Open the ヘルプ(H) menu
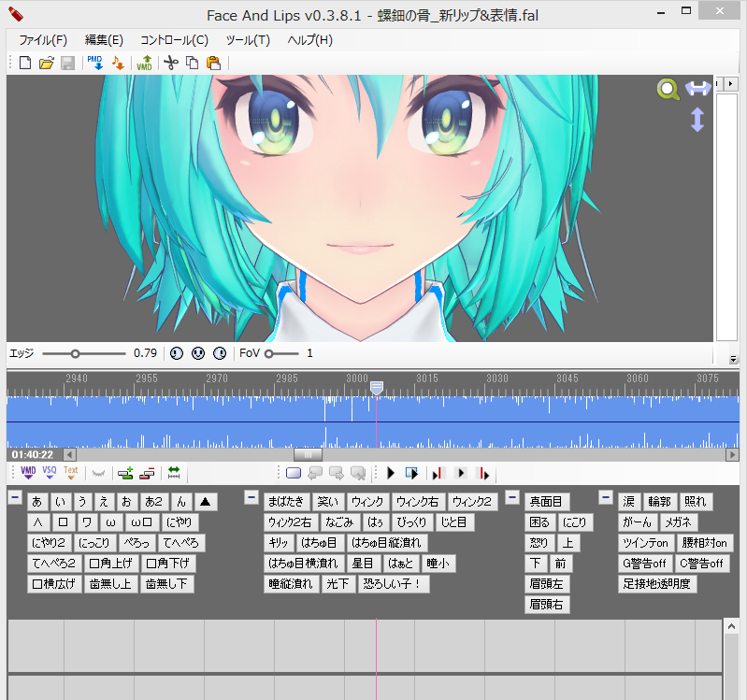This screenshot has height=700, width=747. [310, 40]
